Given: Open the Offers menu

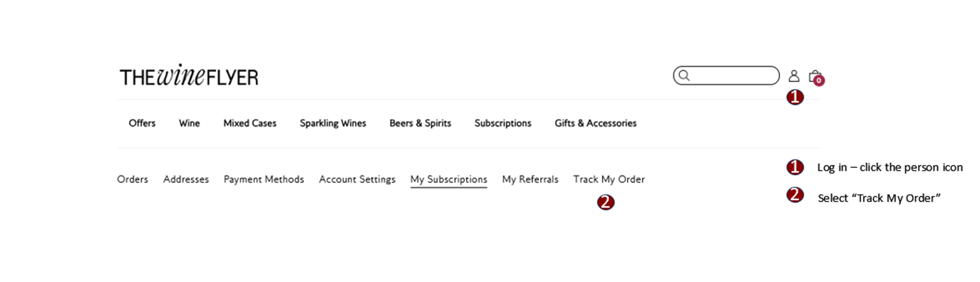Looking at the screenshot, I should point(142,123).
